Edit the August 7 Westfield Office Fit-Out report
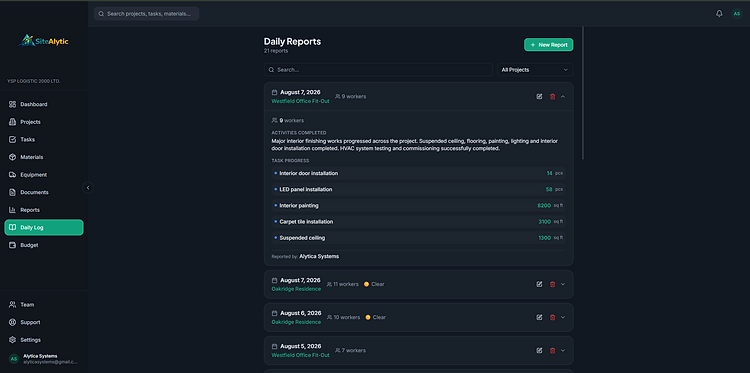This screenshot has width=750, height=373. point(540,97)
